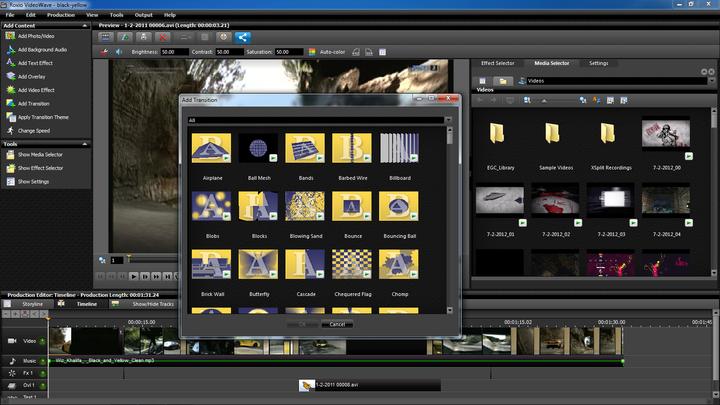Switch to Storyline view

pyautogui.click(x=28, y=304)
